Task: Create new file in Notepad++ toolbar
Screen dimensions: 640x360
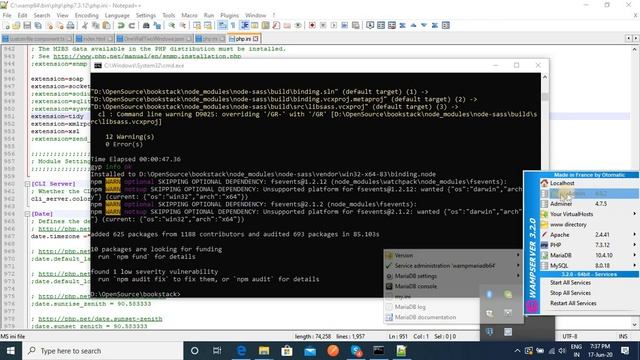Action: [x=7, y=25]
